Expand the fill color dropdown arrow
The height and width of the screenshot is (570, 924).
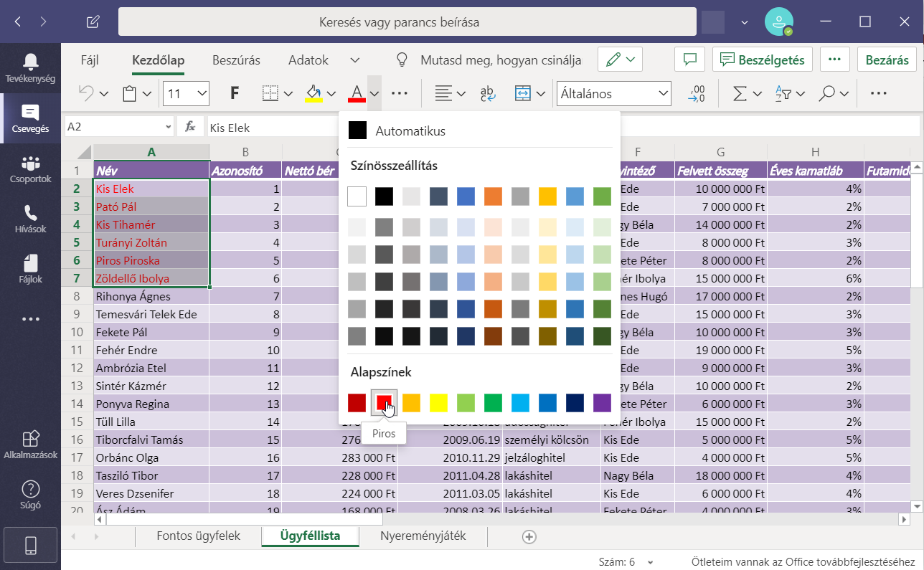coord(331,93)
